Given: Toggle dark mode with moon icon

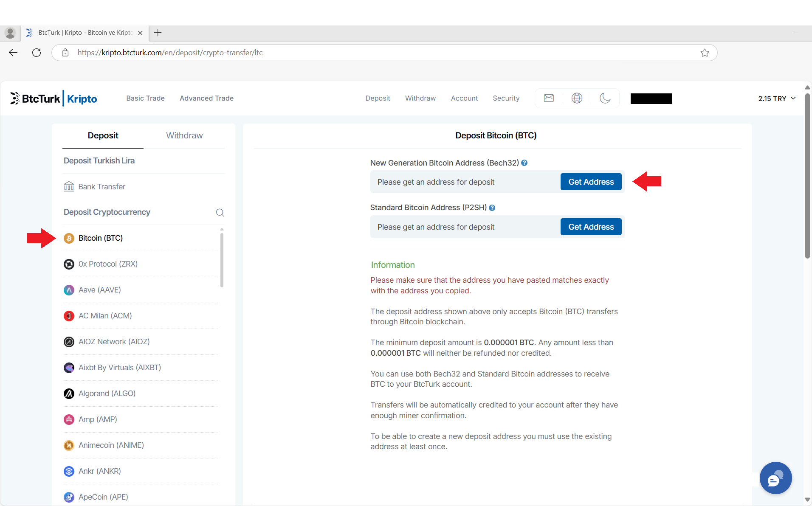Looking at the screenshot, I should click(x=605, y=98).
